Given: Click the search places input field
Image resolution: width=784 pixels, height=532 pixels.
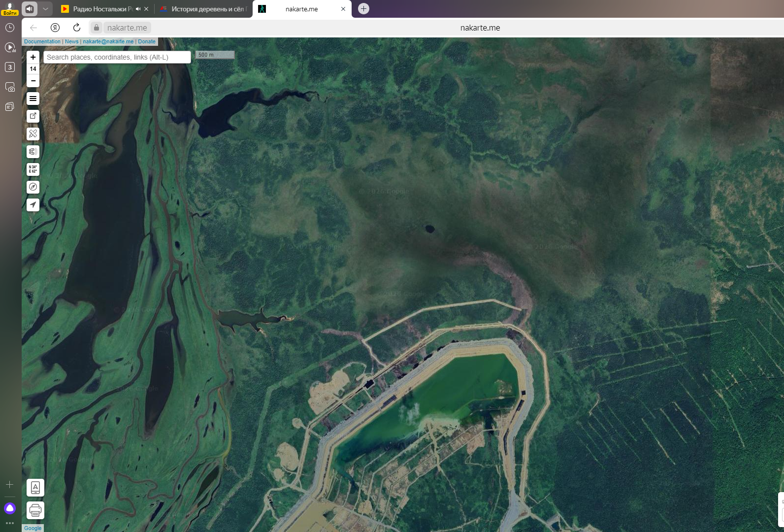Looking at the screenshot, I should pos(117,57).
